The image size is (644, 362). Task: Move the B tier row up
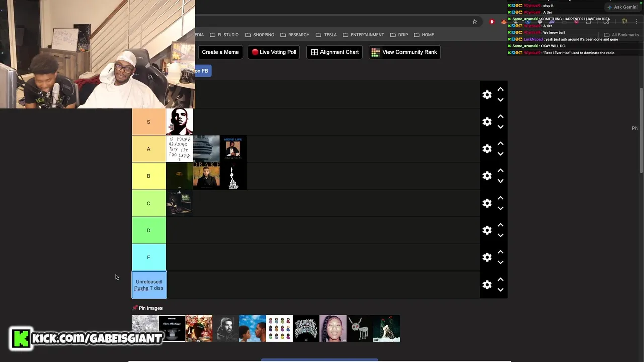pyautogui.click(x=500, y=170)
